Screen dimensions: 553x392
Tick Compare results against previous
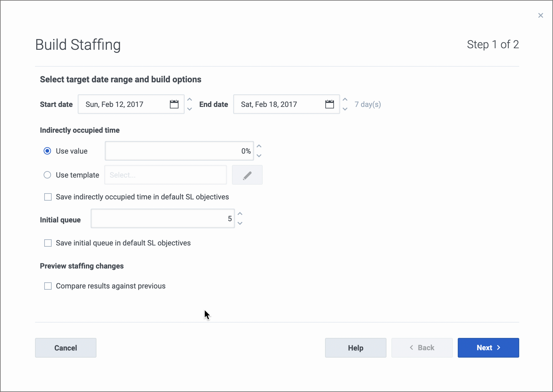48,286
